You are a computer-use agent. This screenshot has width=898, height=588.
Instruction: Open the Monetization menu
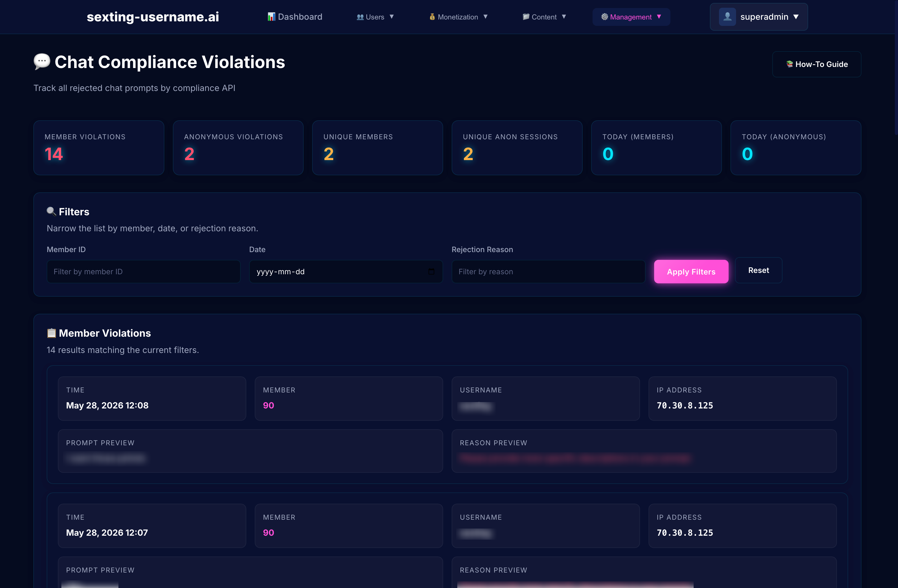pyautogui.click(x=458, y=17)
